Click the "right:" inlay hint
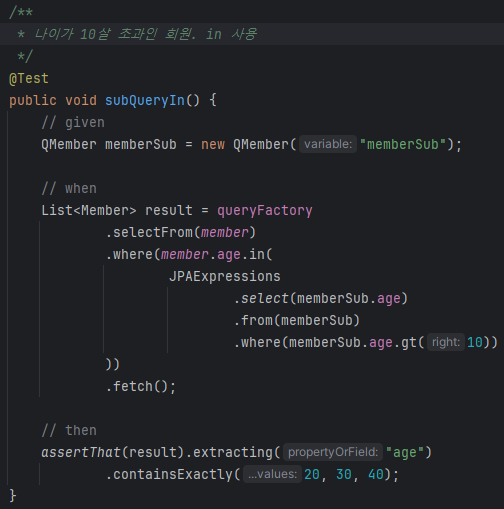 [446, 342]
